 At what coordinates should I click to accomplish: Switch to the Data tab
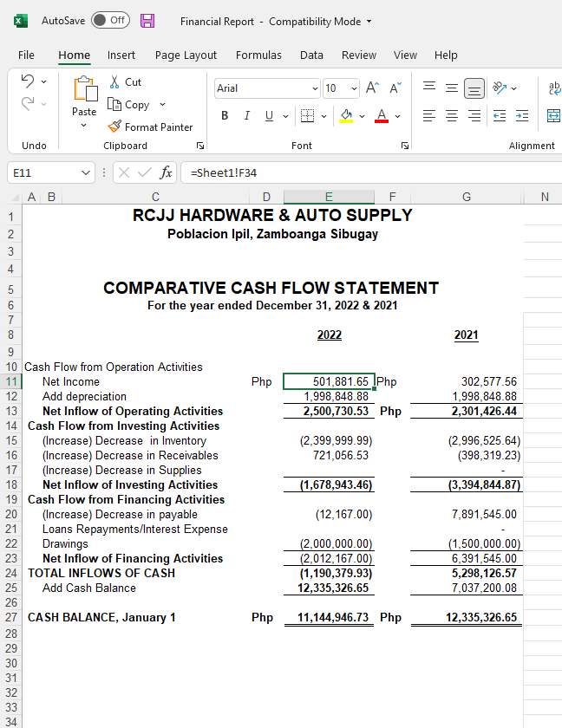pos(311,55)
